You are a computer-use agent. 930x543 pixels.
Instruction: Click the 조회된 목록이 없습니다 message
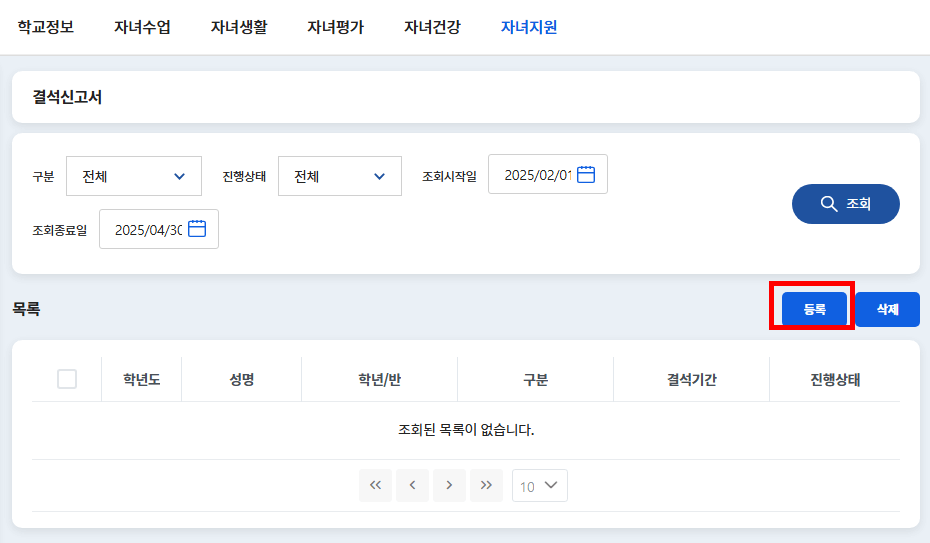466,430
